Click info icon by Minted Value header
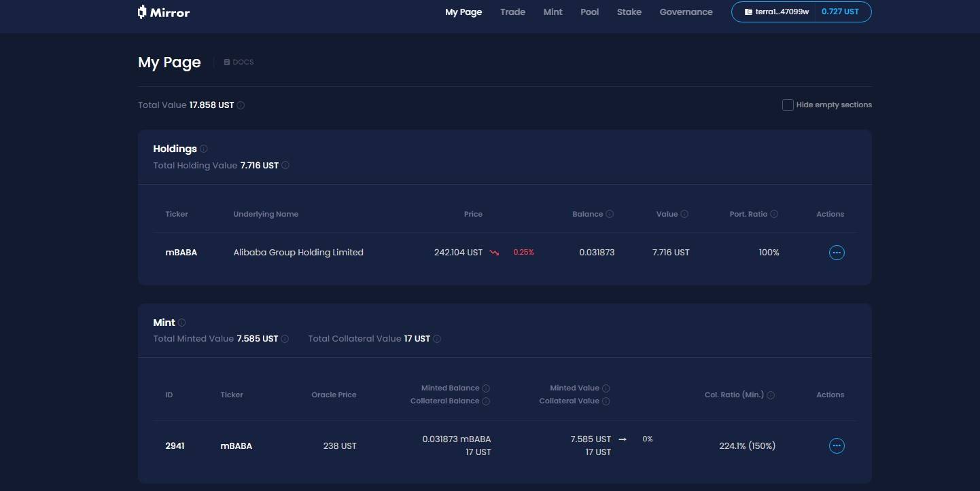980x491 pixels. [606, 388]
